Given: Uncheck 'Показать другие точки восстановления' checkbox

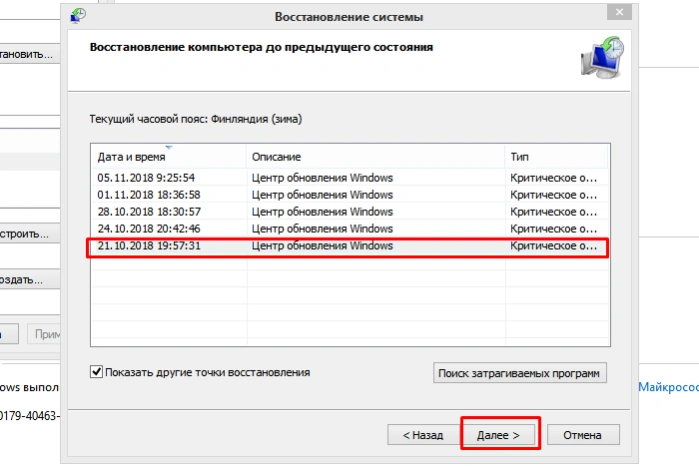Looking at the screenshot, I should click(96, 371).
